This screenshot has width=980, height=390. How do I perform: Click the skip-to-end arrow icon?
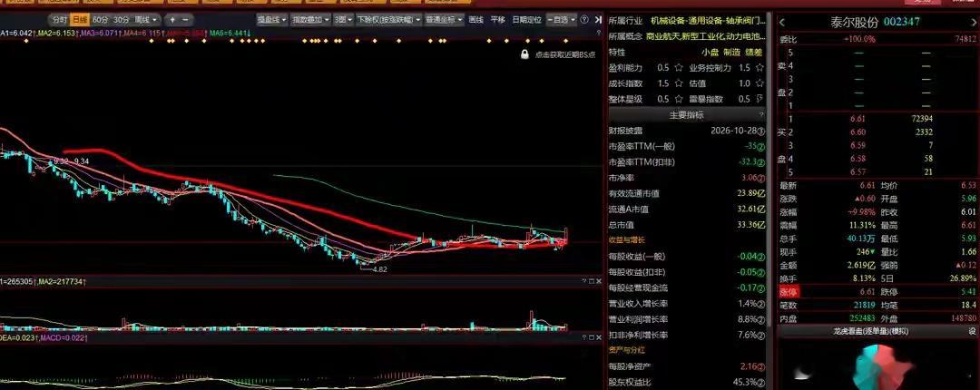coord(598,20)
